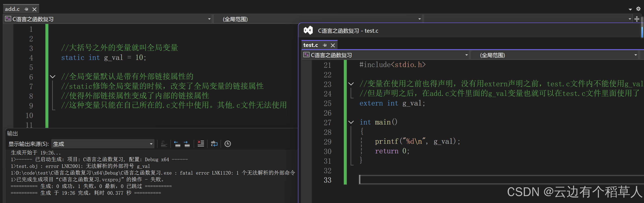The image size is (644, 203).
Task: Collapse comment block at line 6 in add.c
Action: click(53, 76)
